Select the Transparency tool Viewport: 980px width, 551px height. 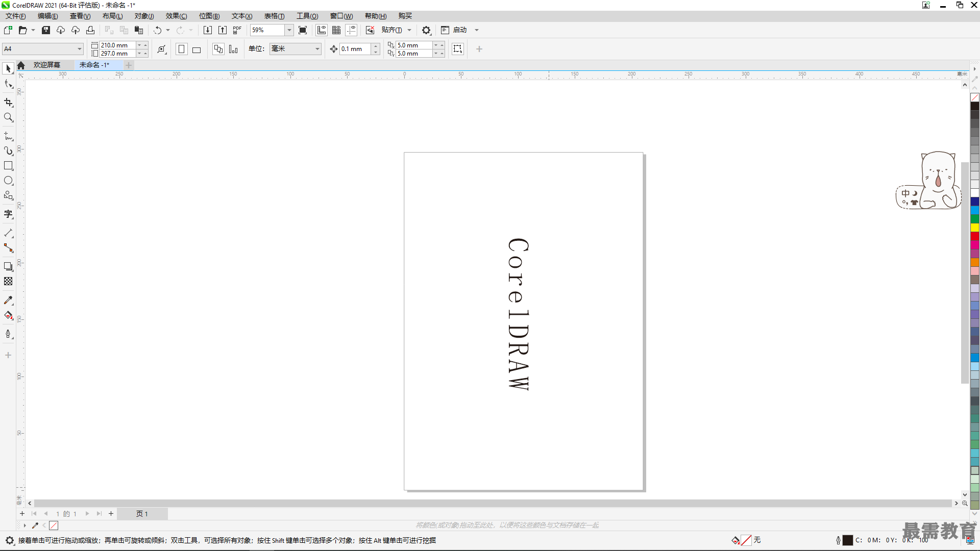(8, 281)
